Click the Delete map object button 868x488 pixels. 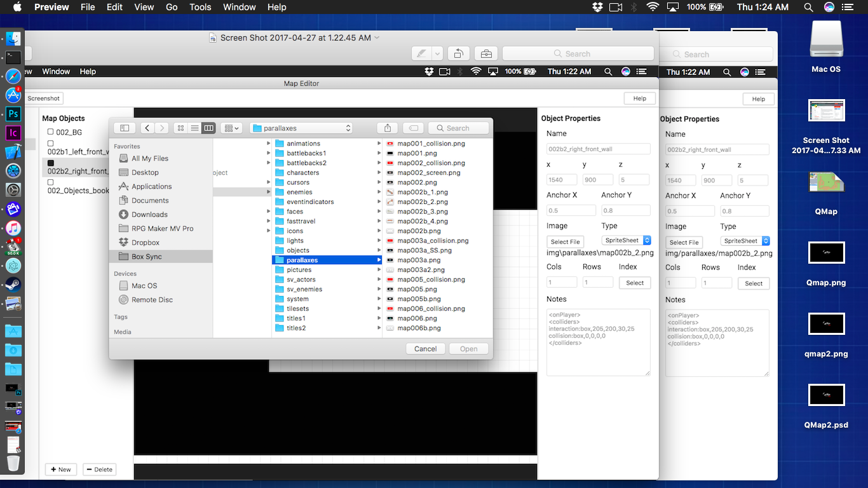coord(99,470)
